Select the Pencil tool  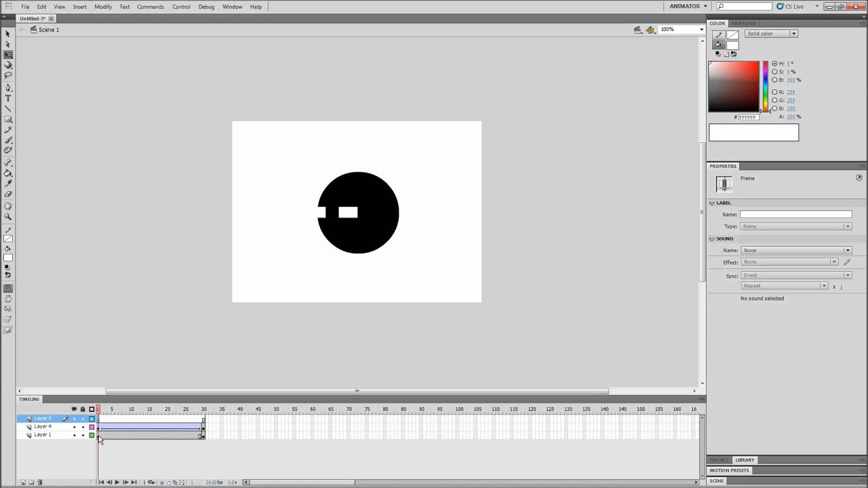point(8,130)
